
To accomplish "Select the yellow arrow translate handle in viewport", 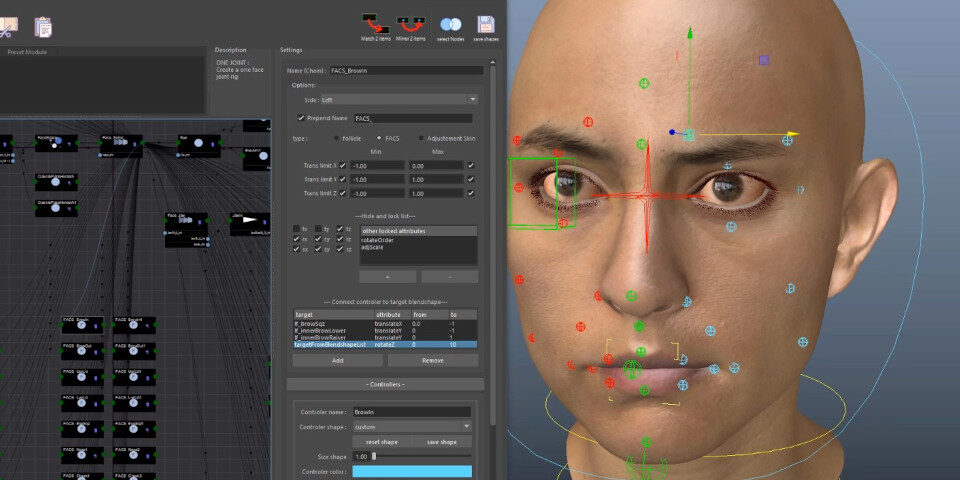I will (791, 133).
